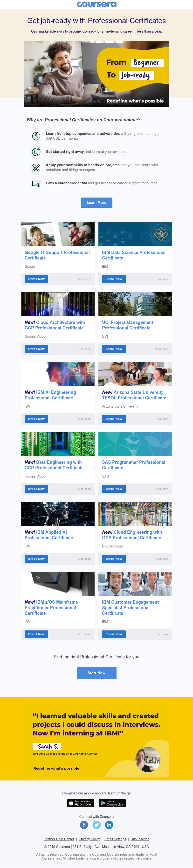Viewport: 193px width, 868px height.
Task: Enroll Now in Cloud Architecture with GCP
Action: [36, 349]
